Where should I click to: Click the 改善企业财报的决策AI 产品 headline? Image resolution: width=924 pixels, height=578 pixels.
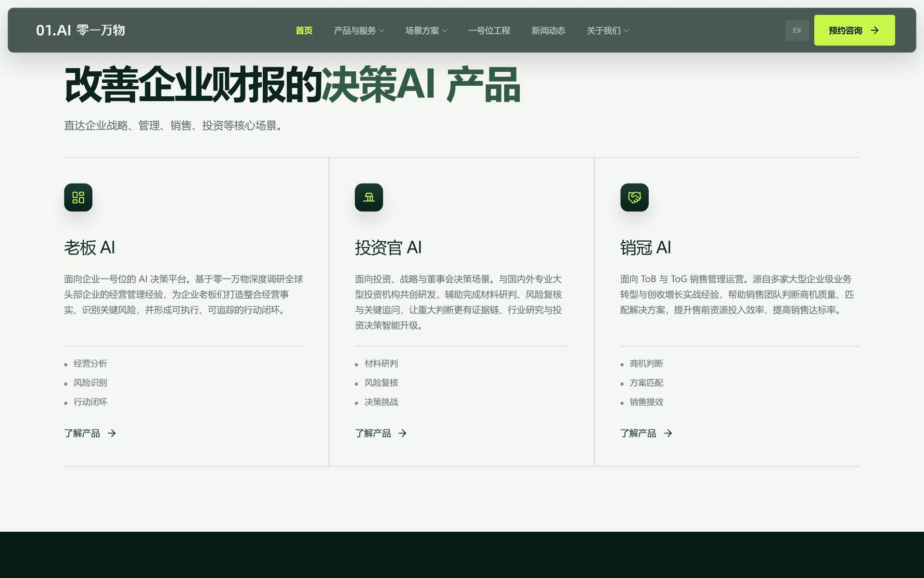292,85
